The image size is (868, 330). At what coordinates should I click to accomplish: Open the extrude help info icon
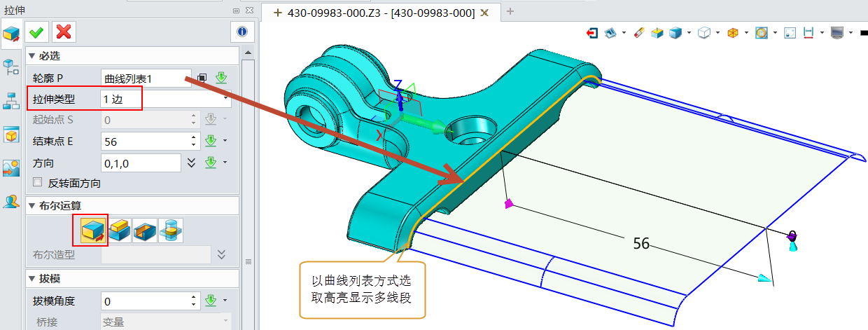point(241,32)
